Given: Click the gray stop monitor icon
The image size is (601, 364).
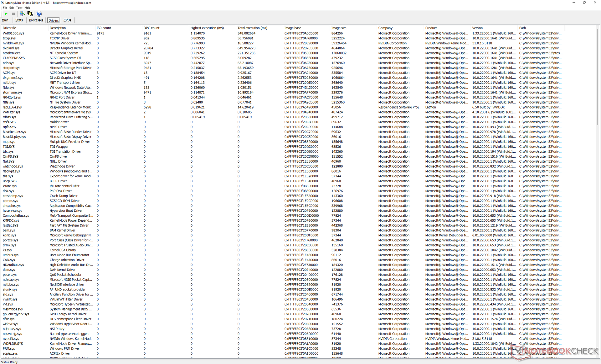Looking at the screenshot, I should (13, 14).
